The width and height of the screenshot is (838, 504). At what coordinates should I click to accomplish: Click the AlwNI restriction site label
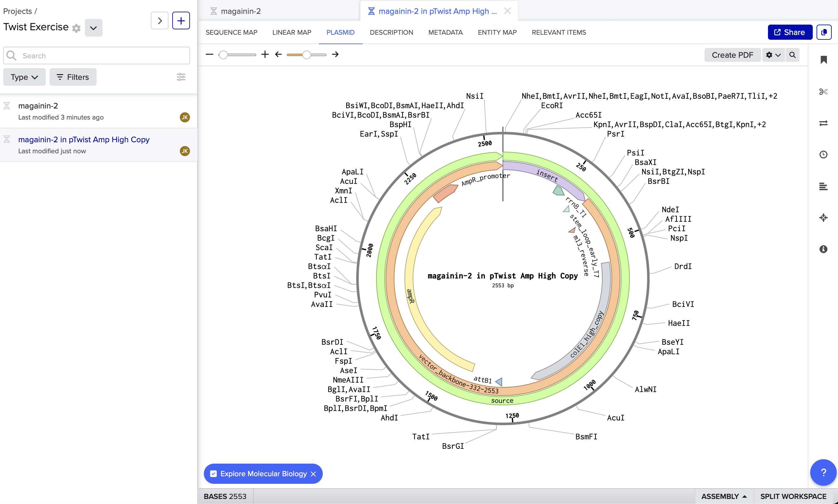tap(646, 389)
